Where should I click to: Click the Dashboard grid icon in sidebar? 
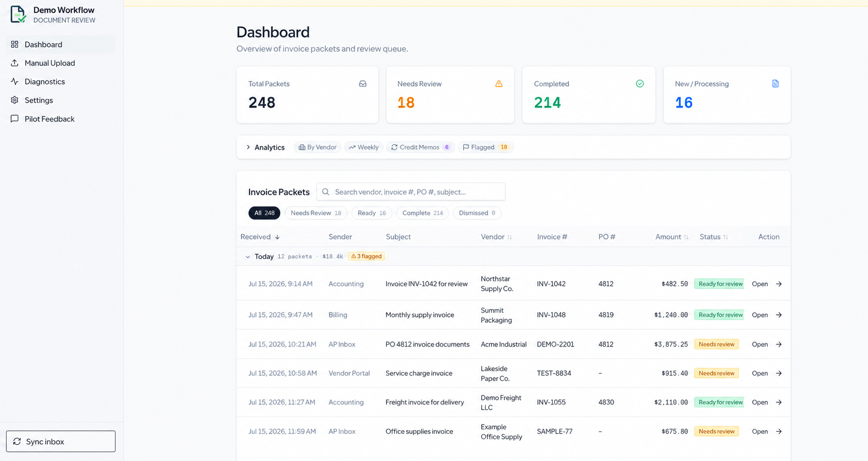[x=15, y=44]
